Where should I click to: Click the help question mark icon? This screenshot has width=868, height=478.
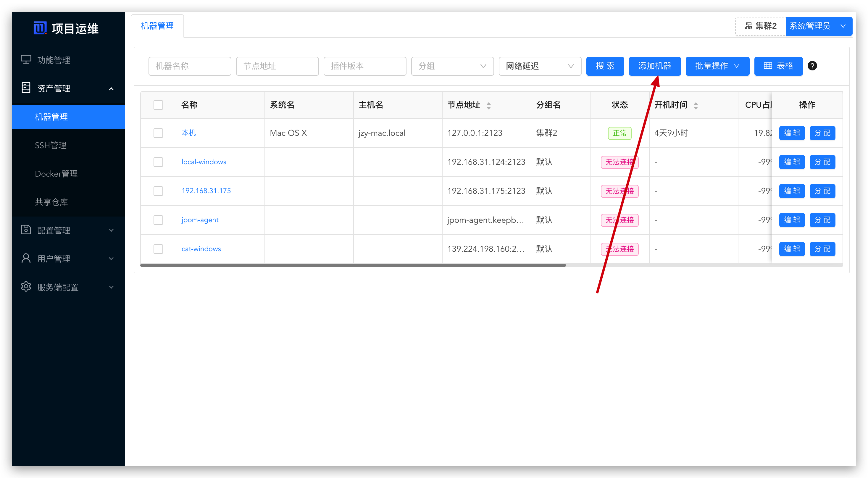(x=812, y=66)
